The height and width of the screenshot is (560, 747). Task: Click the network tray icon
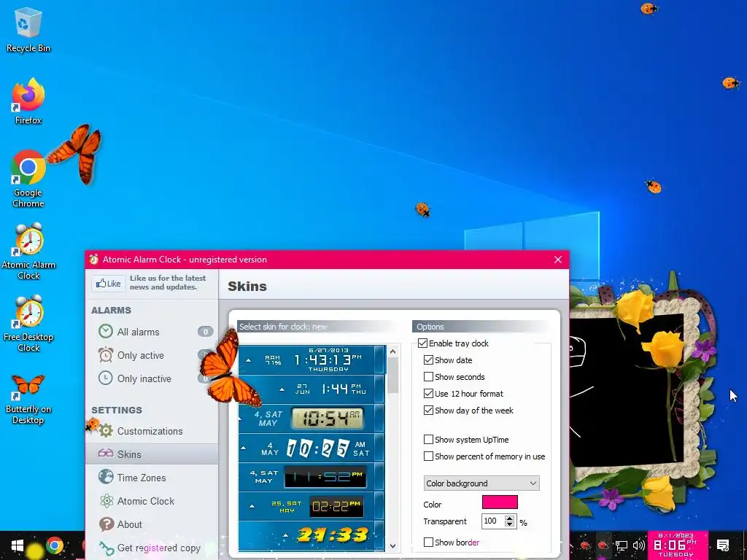pos(622,545)
